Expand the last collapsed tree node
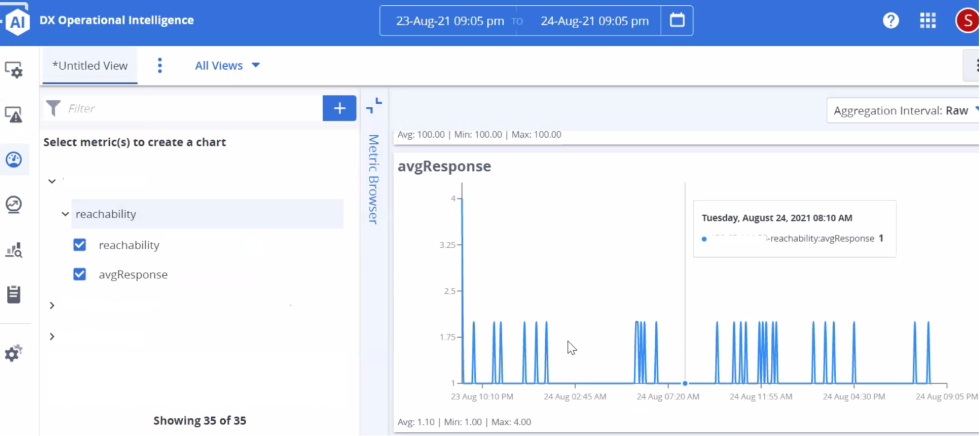 52,337
